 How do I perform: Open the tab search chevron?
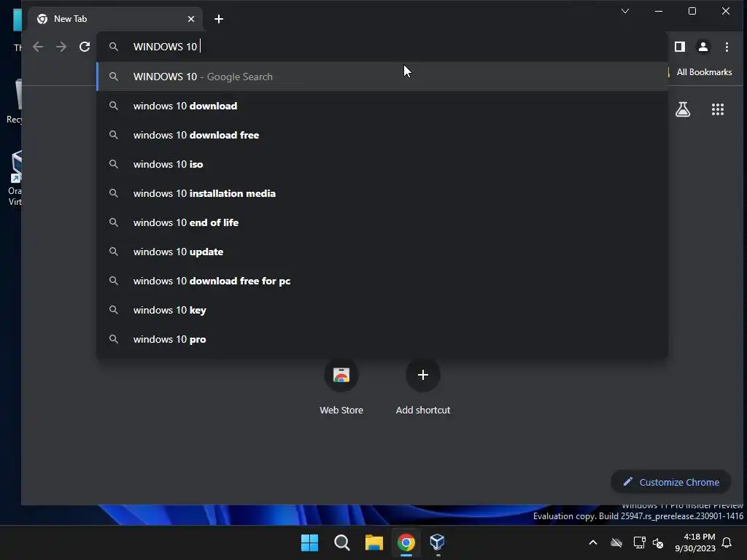[625, 11]
